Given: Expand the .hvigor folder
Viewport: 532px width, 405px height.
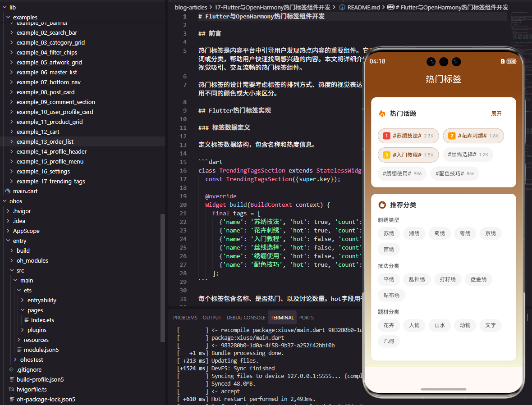Looking at the screenshot, I should point(8,211).
